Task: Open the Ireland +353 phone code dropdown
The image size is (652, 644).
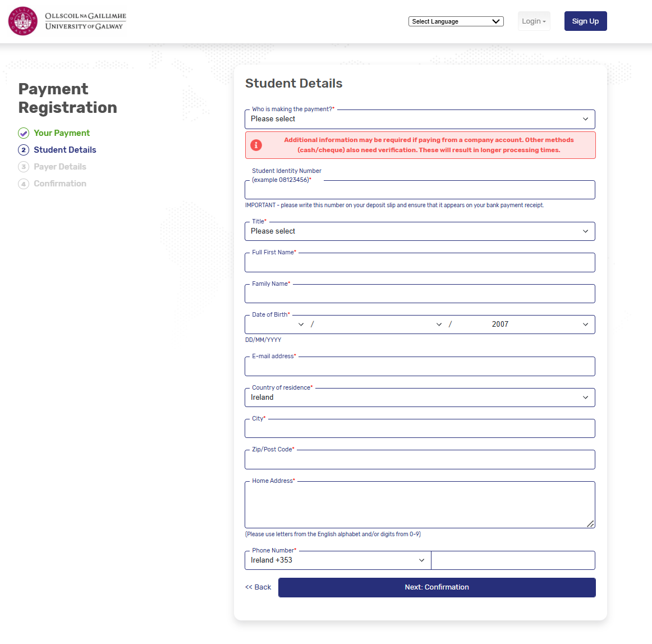Action: point(338,560)
